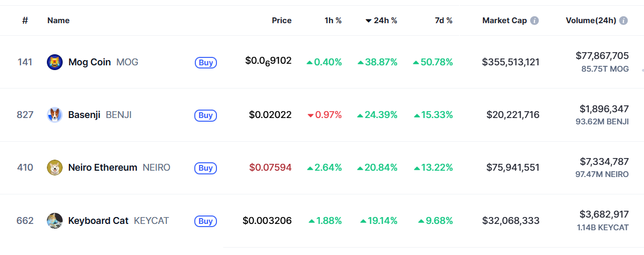Click the Market Cap info icon
The image size is (644, 255).
pyautogui.click(x=534, y=21)
